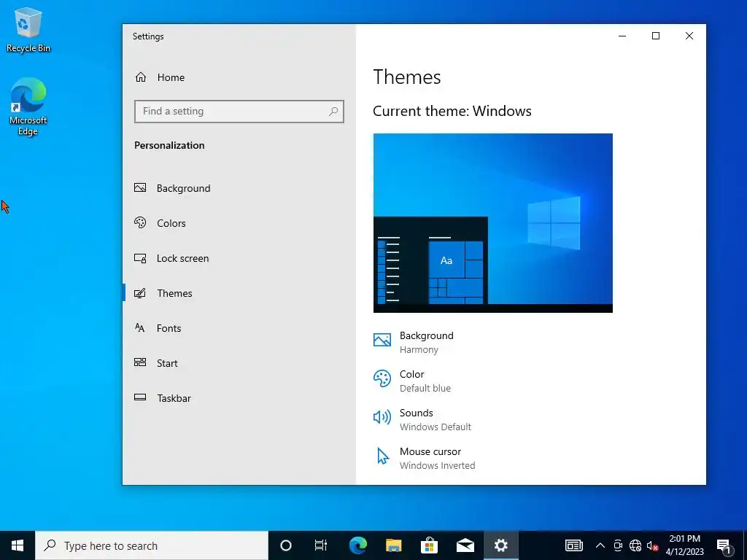The image size is (747, 560).
Task: Open Microsoft Store from the taskbar
Action: tap(429, 545)
